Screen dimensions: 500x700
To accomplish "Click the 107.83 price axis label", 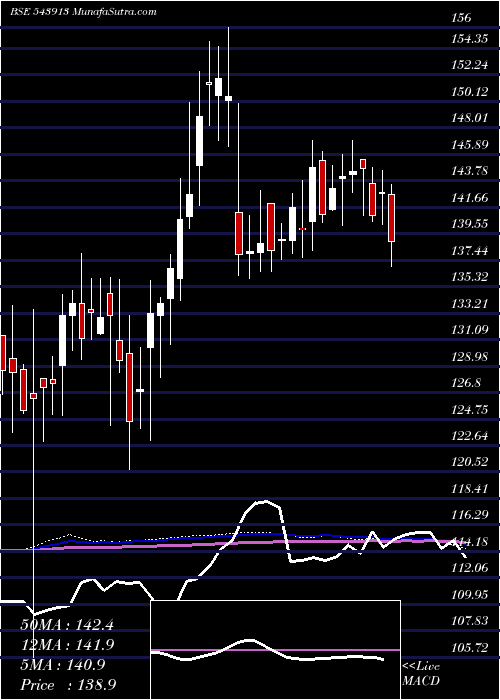I will [470, 621].
